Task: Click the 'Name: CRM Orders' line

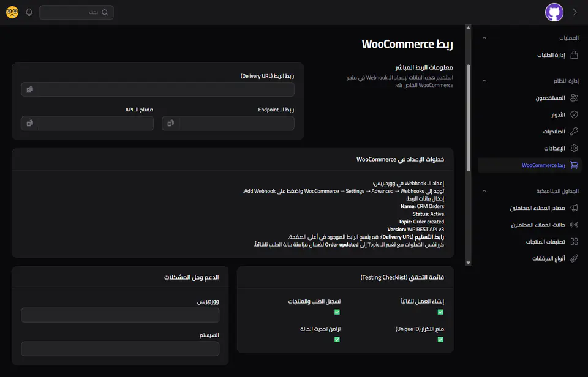Action: click(x=422, y=206)
